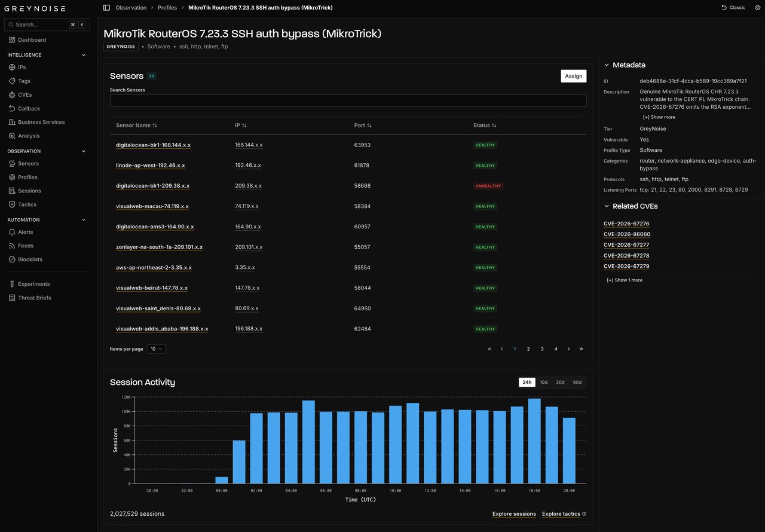Show 1 more related CVE
The width and height of the screenshot is (765, 532).
[x=625, y=280]
